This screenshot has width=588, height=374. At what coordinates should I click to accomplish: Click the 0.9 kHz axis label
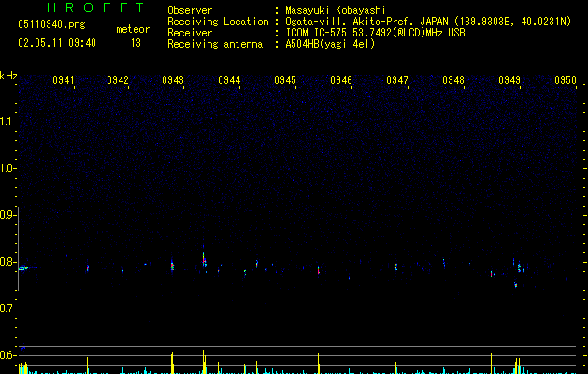click(7, 215)
